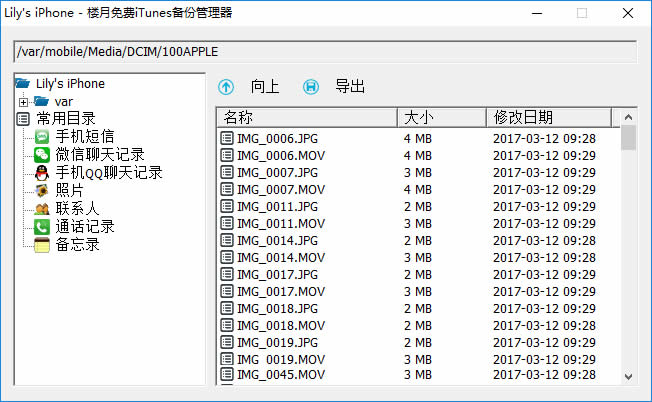This screenshot has width=652, height=402.
Task: Sort by the 名称 column header
Action: (307, 118)
